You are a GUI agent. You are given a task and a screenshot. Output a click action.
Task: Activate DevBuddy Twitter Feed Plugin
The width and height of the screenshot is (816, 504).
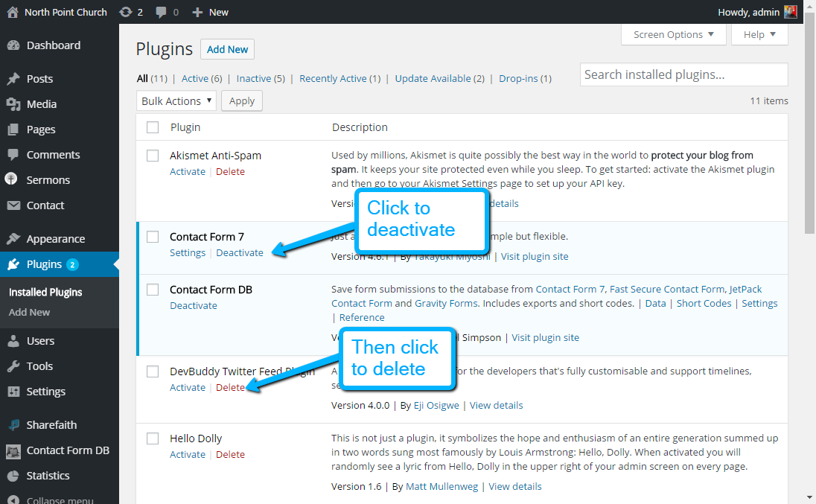click(188, 388)
